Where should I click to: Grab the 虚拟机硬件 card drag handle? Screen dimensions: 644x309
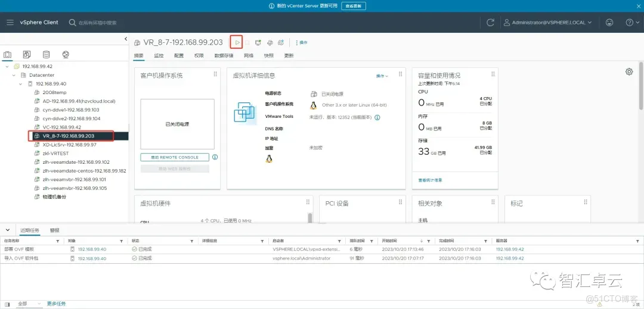[x=308, y=202]
